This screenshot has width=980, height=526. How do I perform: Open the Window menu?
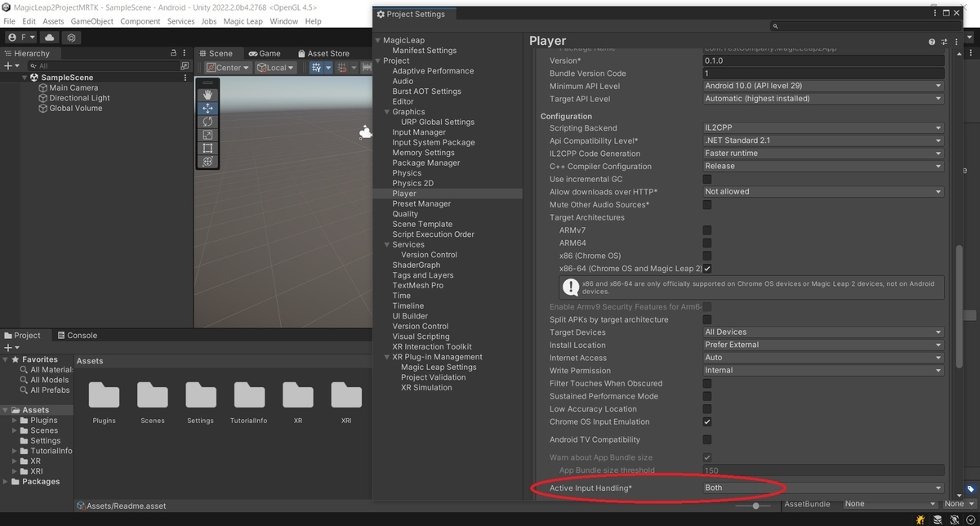(x=283, y=21)
